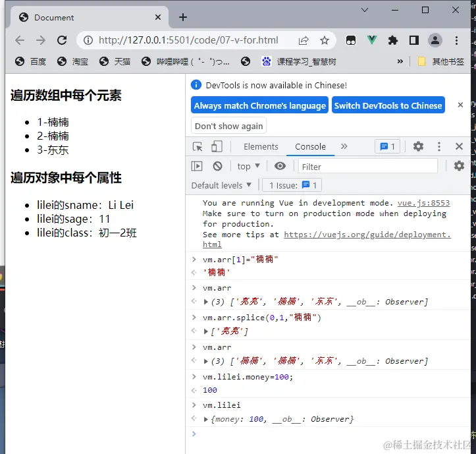Viewport: 476px width, 454px height.
Task: Go back to the previous page
Action: [x=20, y=40]
